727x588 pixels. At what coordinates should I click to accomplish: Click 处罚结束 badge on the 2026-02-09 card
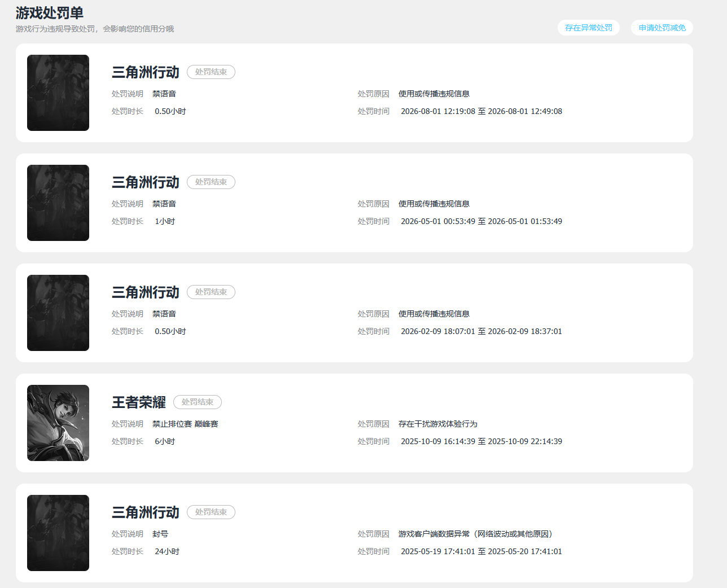[x=211, y=292]
